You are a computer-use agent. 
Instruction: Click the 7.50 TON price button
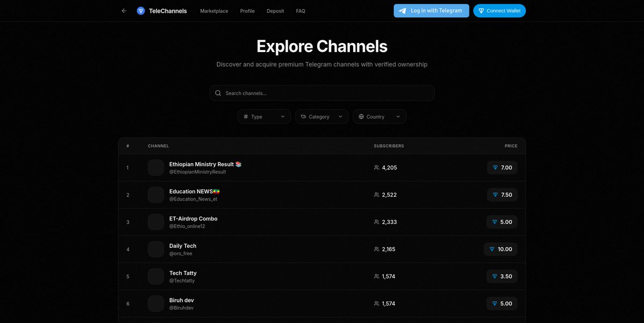(x=502, y=195)
